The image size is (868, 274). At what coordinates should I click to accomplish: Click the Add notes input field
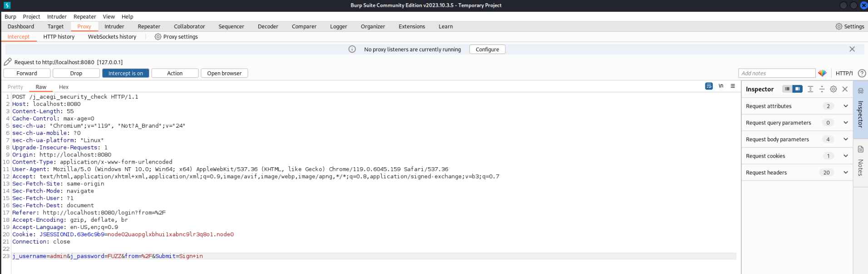tap(777, 73)
